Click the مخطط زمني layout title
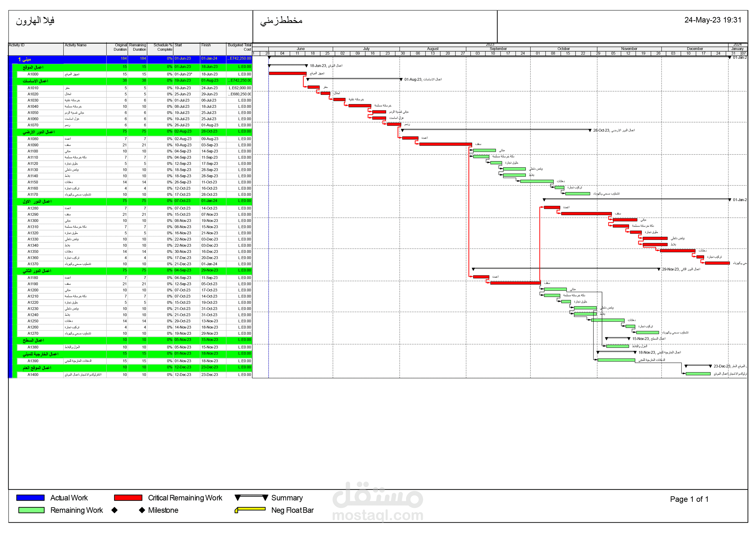Image resolution: width=756 pixels, height=534 pixels. [x=281, y=21]
